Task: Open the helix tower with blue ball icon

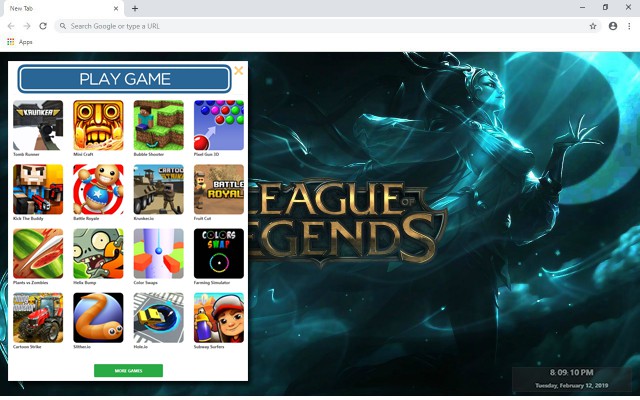Action: 159,253
